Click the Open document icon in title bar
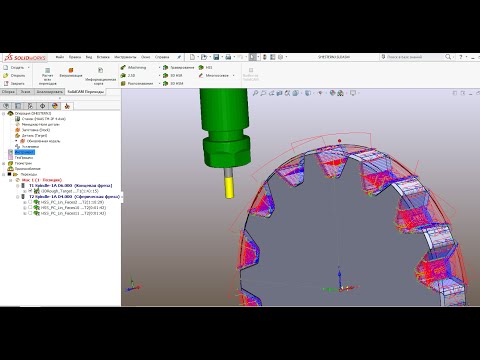Viewport: 480px width, 360px height. [204, 57]
